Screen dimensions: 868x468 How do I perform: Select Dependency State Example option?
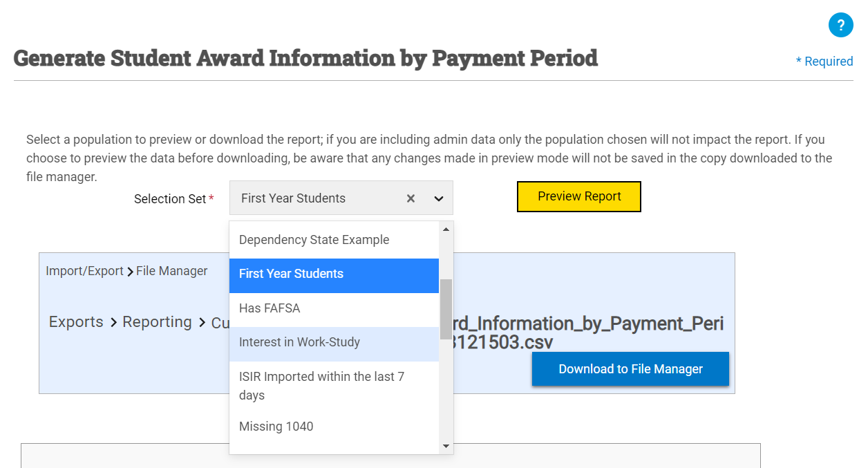click(x=314, y=240)
